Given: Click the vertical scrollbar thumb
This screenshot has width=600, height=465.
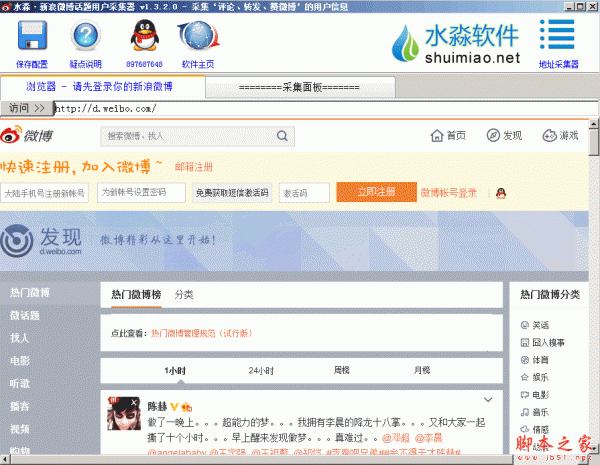Looking at the screenshot, I should coord(594,142).
